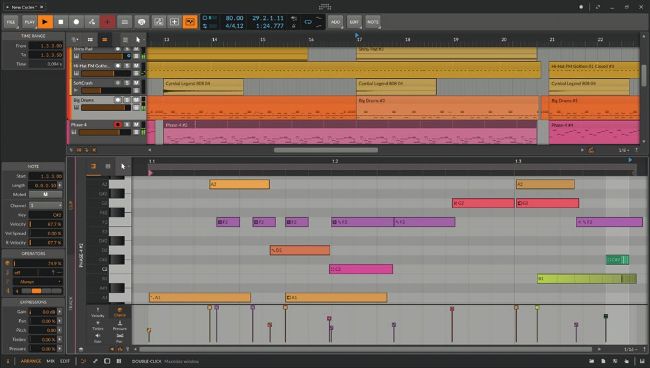The width and height of the screenshot is (650, 368).
Task: Open the FILE menu dropdown
Action: [x=11, y=22]
